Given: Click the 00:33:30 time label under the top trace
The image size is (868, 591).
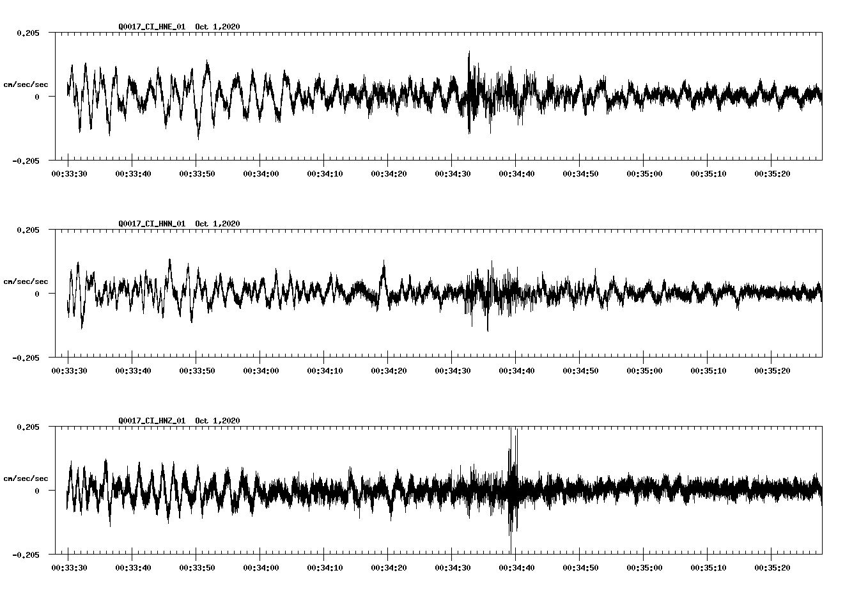Looking at the screenshot, I should tap(70, 172).
